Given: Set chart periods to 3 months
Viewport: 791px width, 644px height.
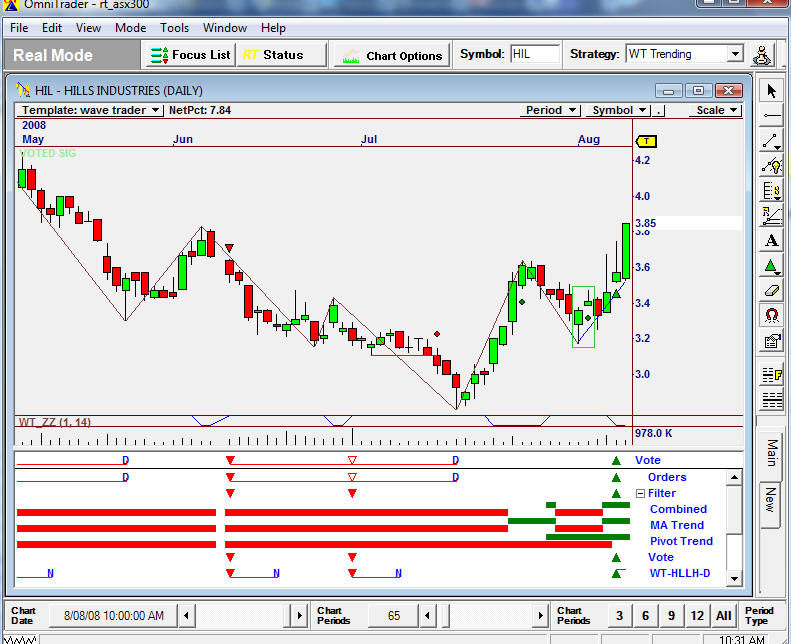Looking at the screenshot, I should click(x=619, y=616).
